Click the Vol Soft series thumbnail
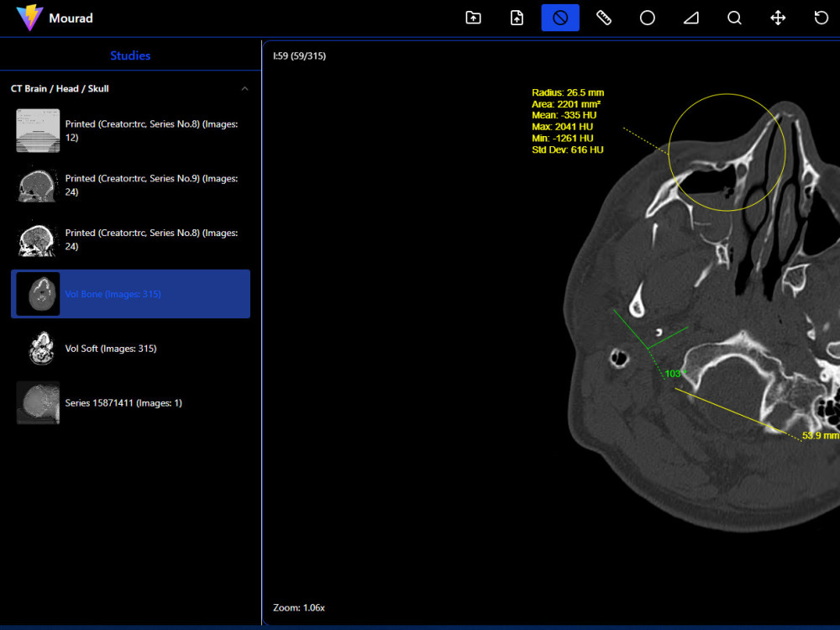Viewport: 840px width, 630px height. tap(38, 349)
